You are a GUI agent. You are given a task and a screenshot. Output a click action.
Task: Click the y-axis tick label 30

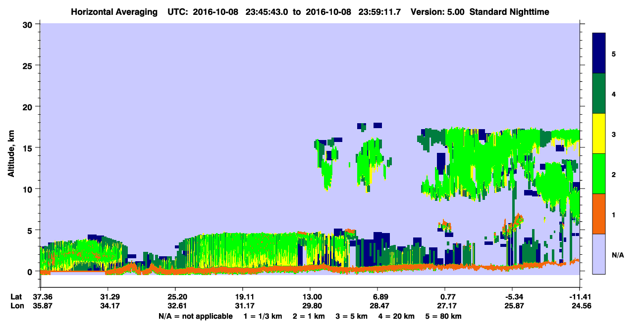click(x=28, y=24)
